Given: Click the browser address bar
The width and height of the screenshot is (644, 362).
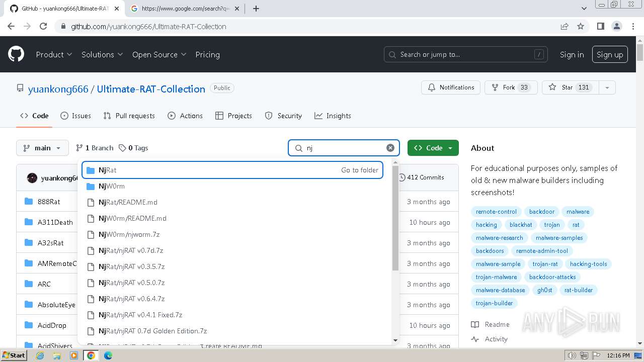Looking at the screenshot, I should 307,26.
